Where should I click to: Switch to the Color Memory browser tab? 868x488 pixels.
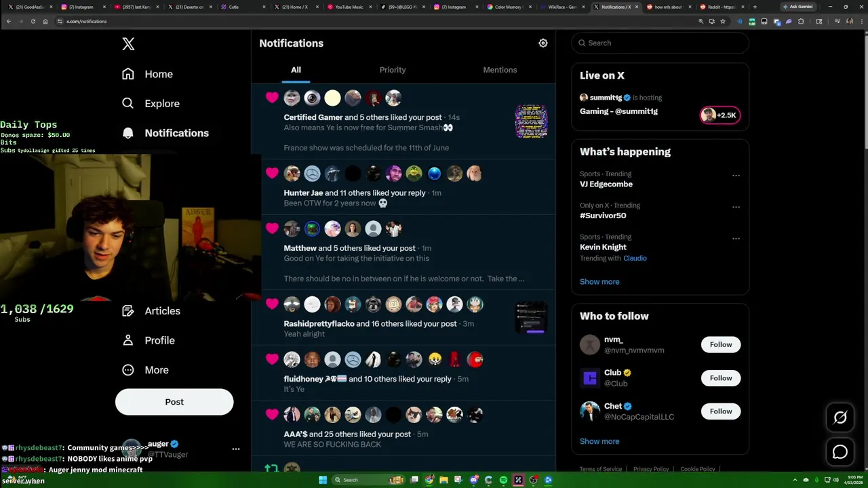click(x=508, y=7)
